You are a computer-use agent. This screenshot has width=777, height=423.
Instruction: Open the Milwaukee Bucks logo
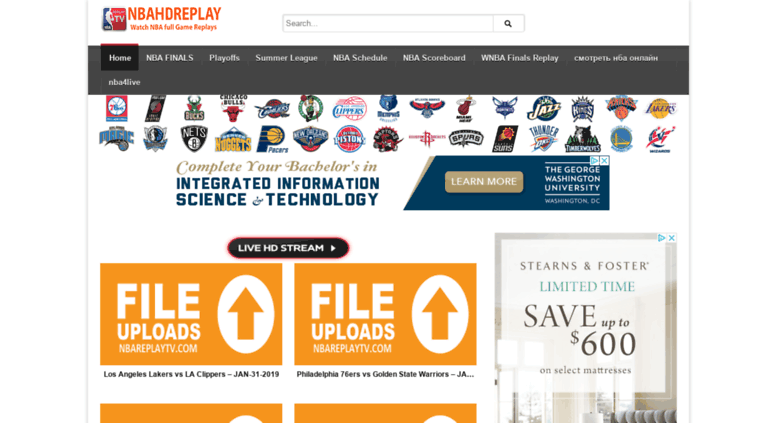click(194, 108)
